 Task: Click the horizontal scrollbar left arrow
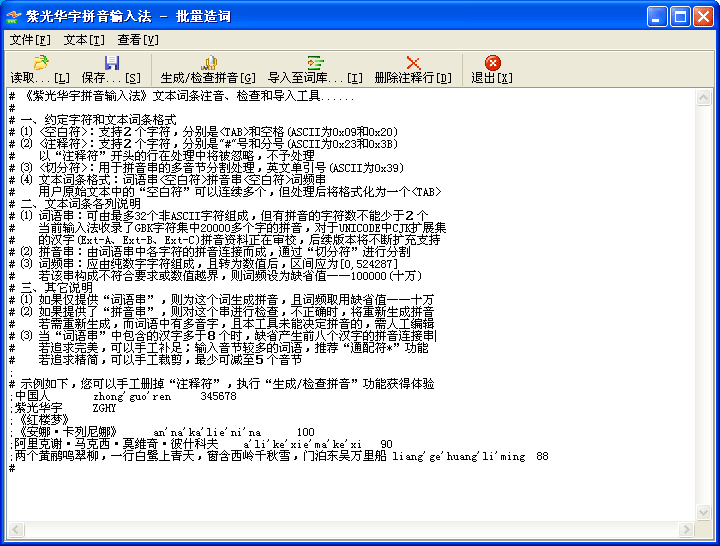point(14,530)
